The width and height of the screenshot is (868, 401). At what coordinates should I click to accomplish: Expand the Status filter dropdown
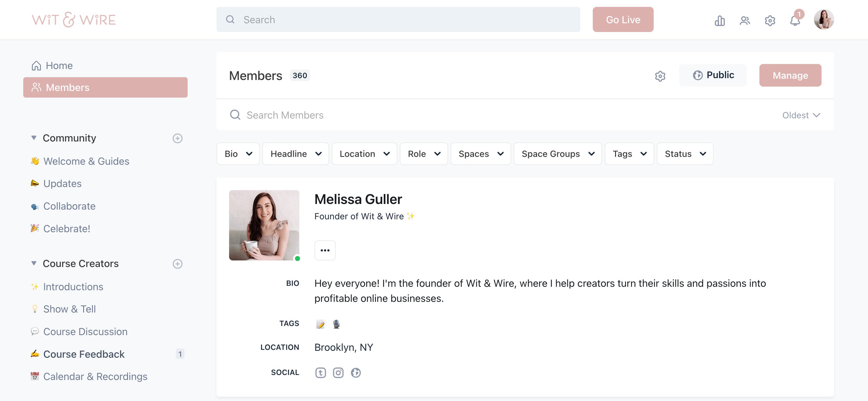[x=685, y=153]
